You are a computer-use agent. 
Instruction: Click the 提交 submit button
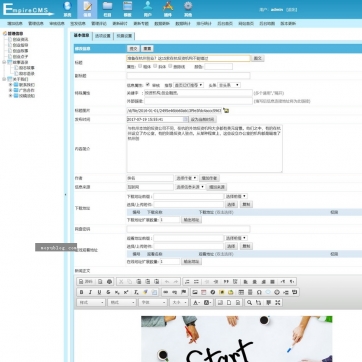pyautogui.click(x=133, y=49)
